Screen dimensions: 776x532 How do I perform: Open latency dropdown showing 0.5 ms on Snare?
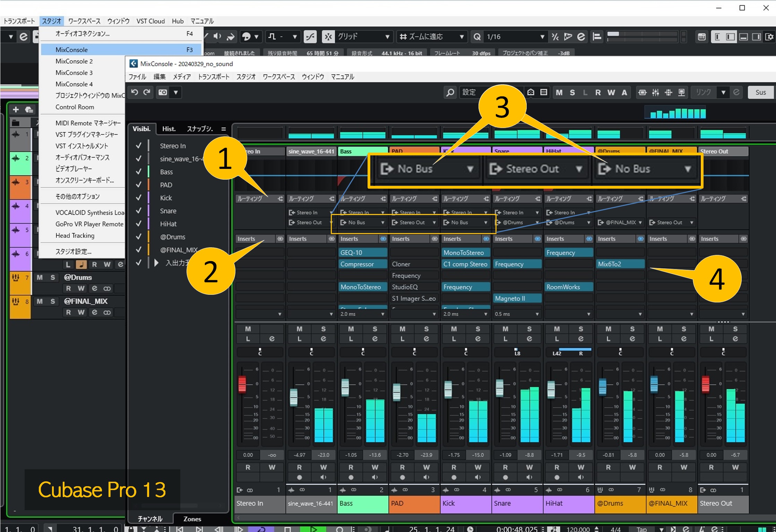(x=517, y=314)
